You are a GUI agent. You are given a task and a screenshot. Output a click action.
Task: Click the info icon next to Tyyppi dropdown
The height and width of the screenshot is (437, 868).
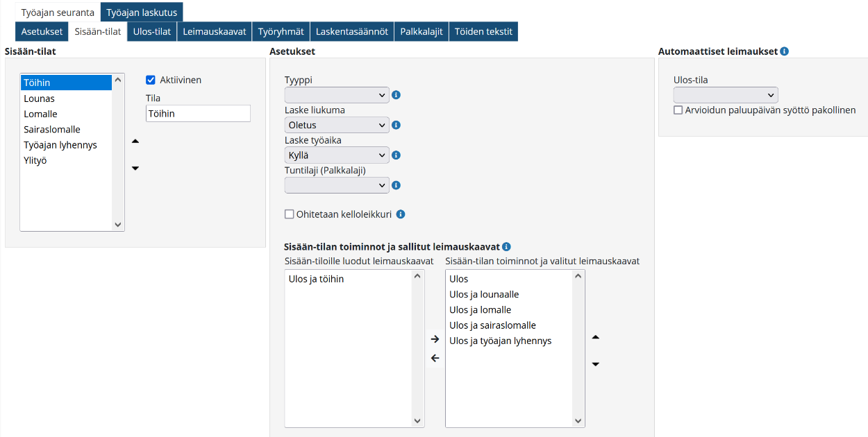click(396, 95)
